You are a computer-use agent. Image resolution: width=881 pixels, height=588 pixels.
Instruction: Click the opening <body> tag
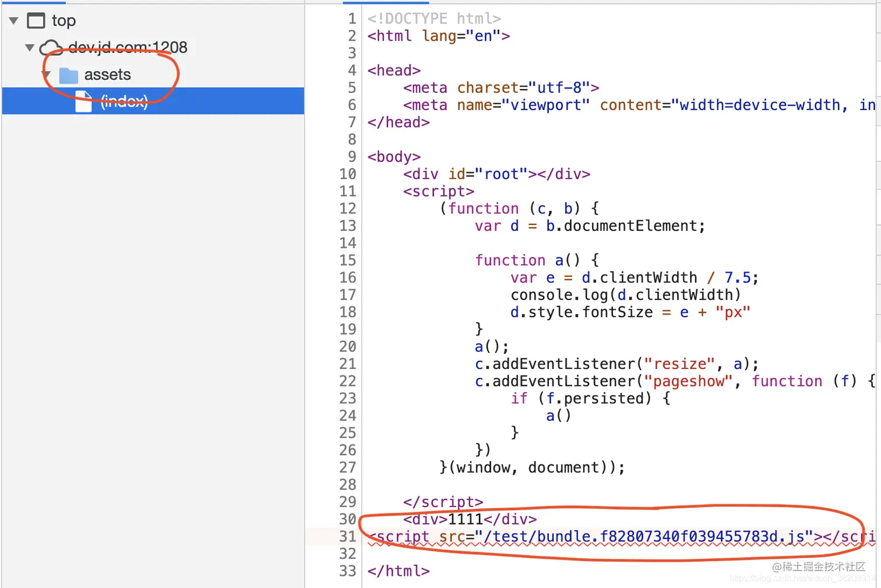click(394, 157)
